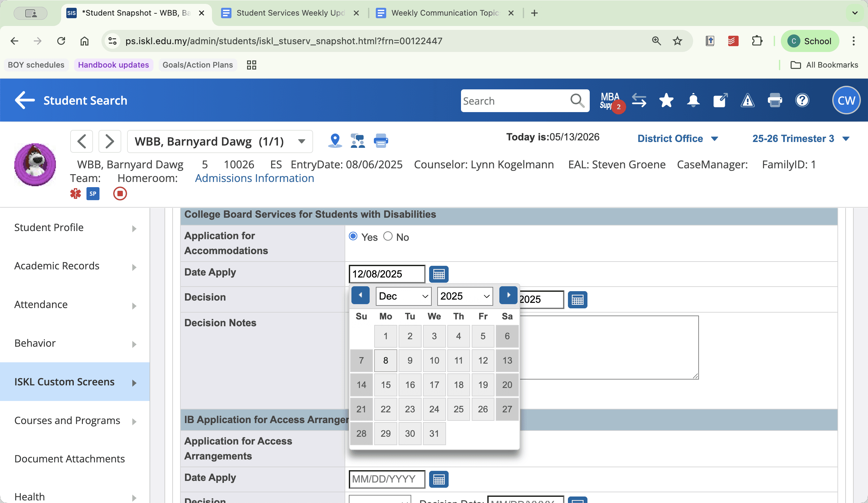Switch to Weekly Communication Topic tab

(445, 13)
